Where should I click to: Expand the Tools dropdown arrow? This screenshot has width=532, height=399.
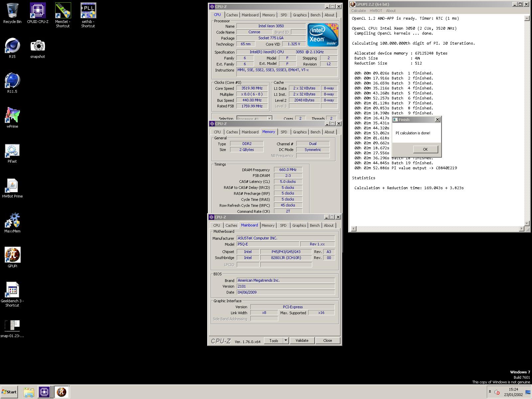pos(286,340)
